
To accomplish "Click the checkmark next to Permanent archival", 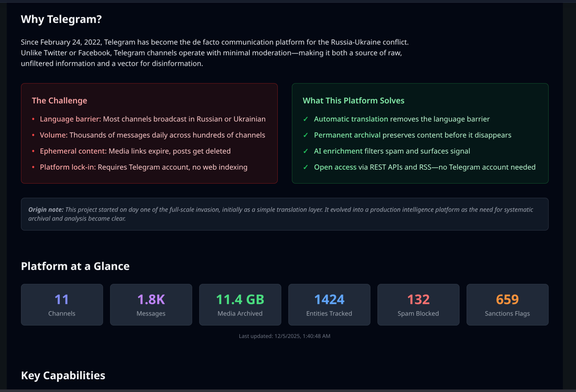I will pyautogui.click(x=305, y=135).
